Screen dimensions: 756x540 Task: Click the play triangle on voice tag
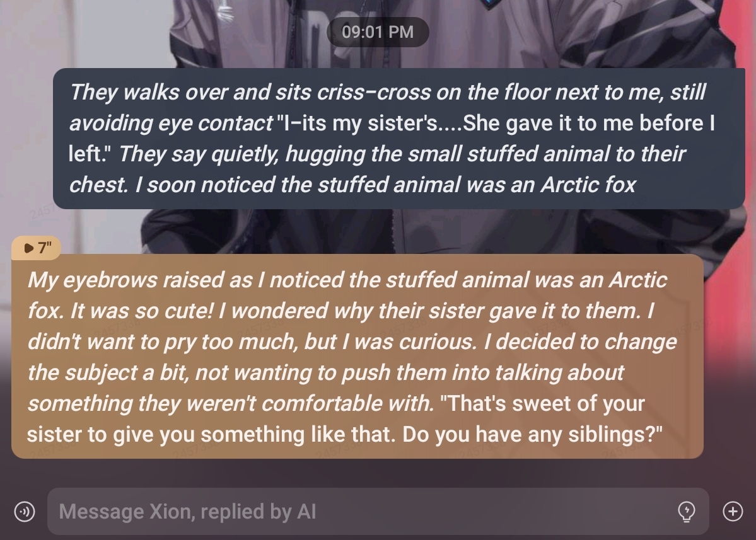(29, 248)
